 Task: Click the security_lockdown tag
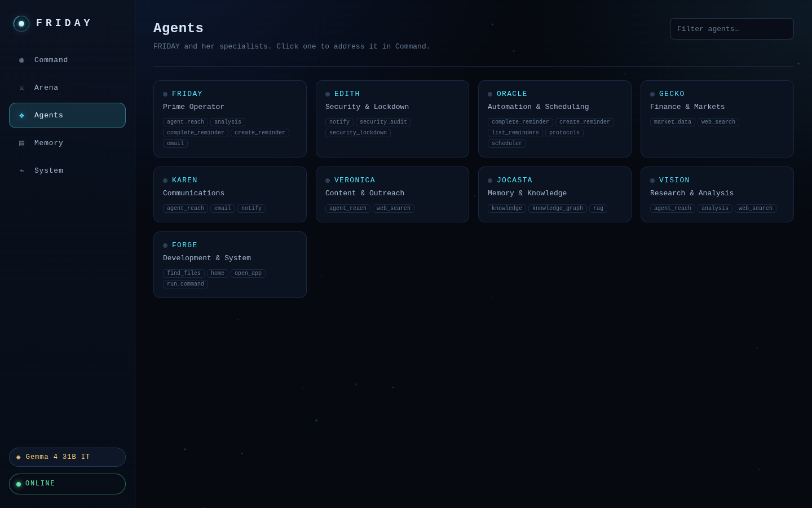click(358, 133)
